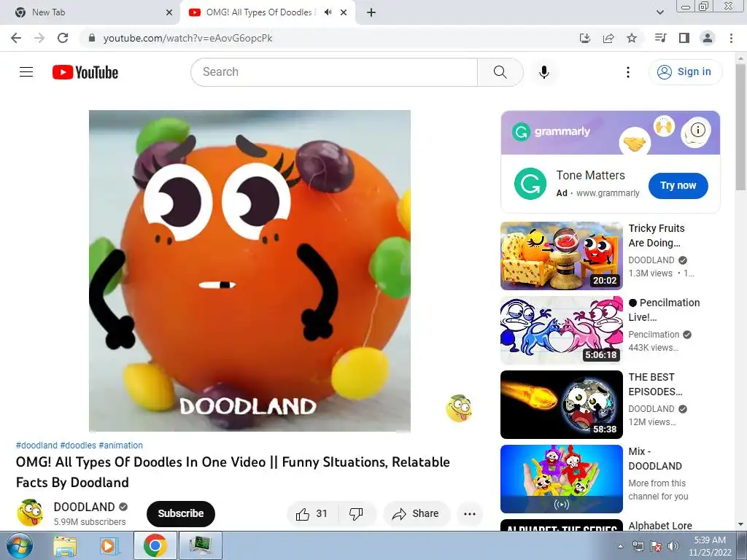This screenshot has width=747, height=560.
Task: Open YouTube settings three-dot menu
Action: click(x=628, y=72)
